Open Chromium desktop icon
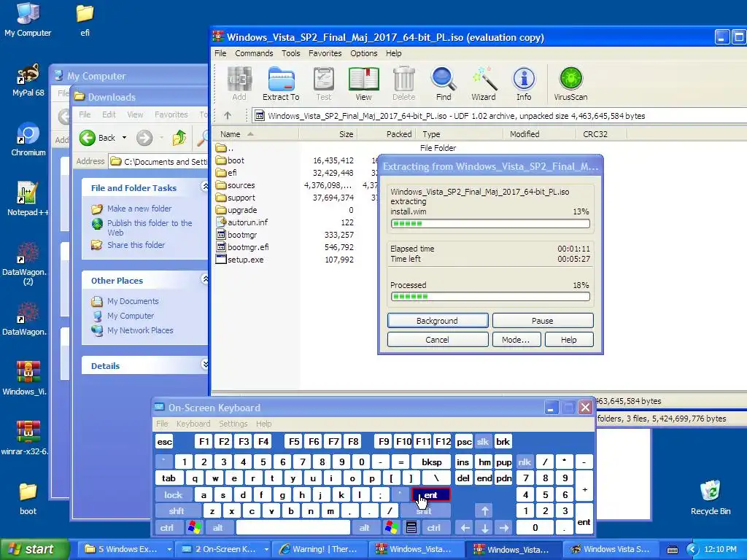 pos(28,139)
